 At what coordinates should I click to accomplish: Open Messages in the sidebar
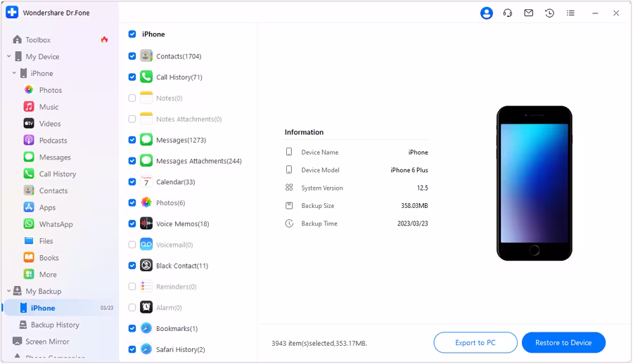point(55,157)
